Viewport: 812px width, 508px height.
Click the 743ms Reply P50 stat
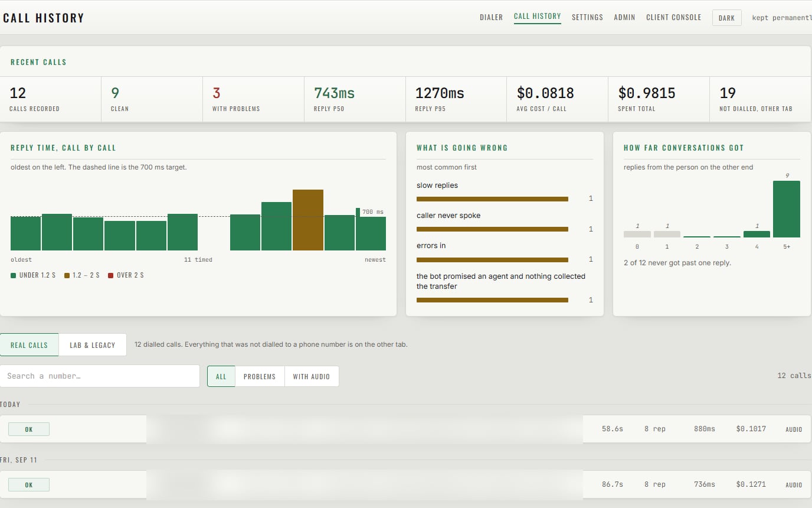(355, 99)
